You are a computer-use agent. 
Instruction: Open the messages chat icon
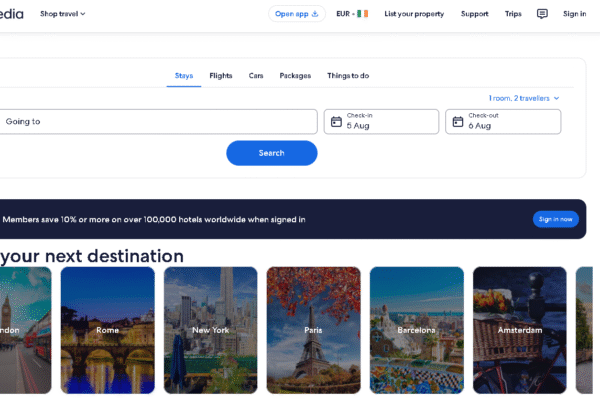pyautogui.click(x=542, y=14)
